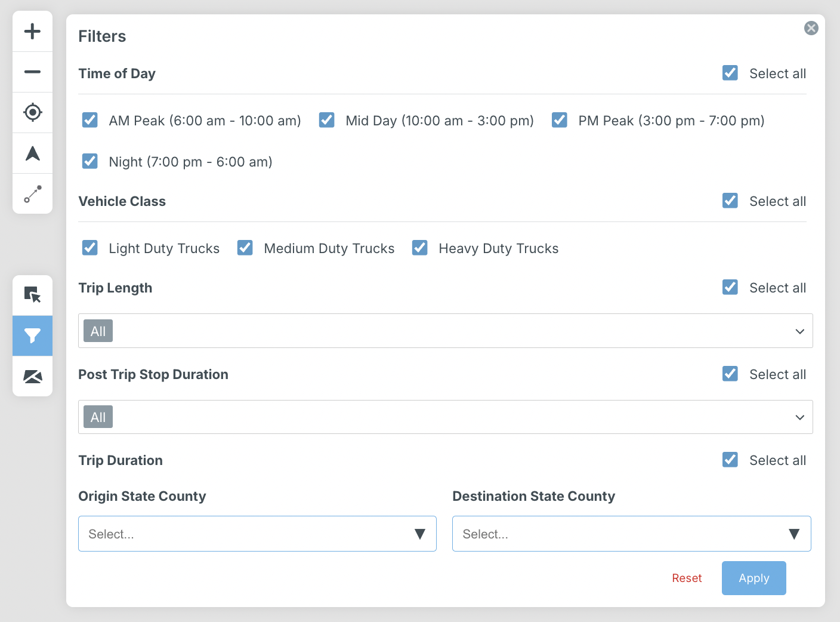This screenshot has width=840, height=622.
Task: Close the Filters panel
Action: point(811,28)
